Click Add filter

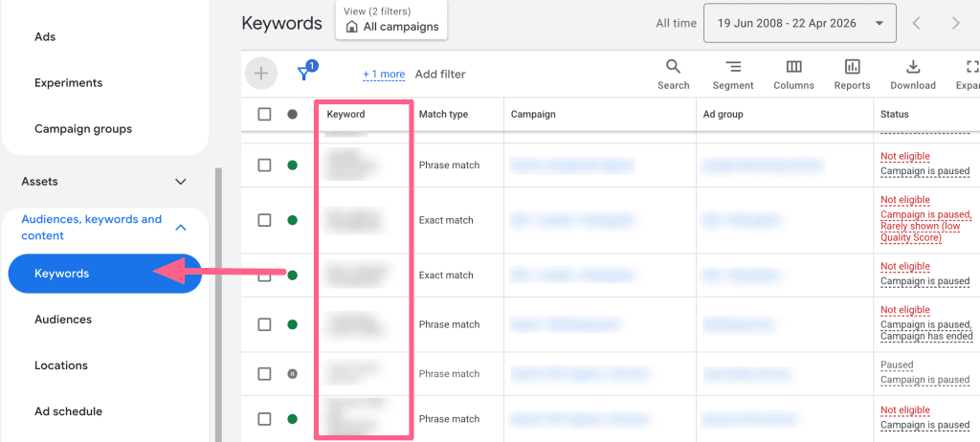pos(440,75)
